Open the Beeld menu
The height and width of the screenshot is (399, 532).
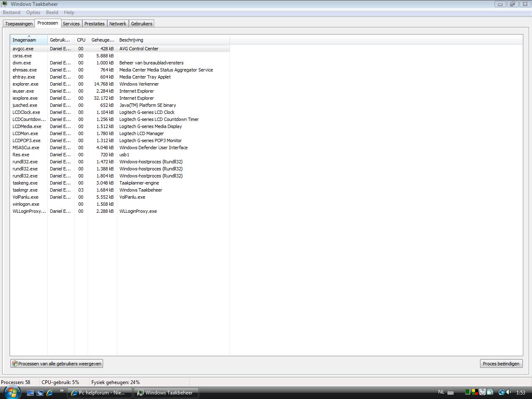click(52, 12)
